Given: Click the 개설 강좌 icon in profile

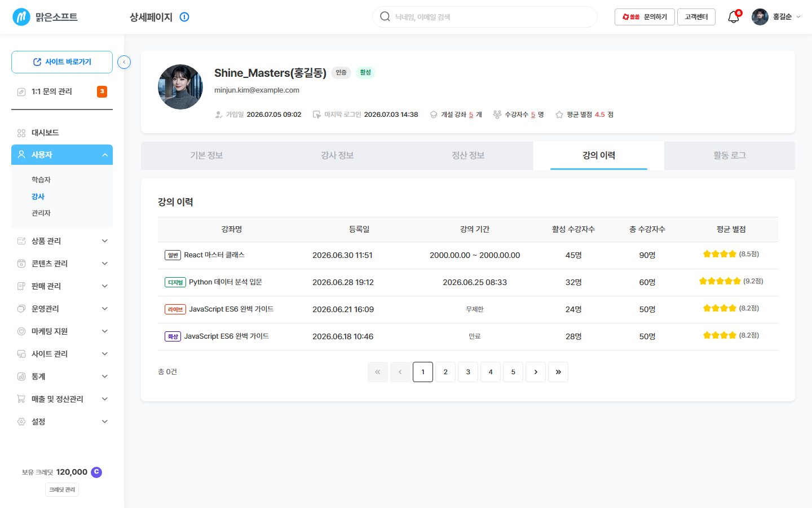Looking at the screenshot, I should pyautogui.click(x=434, y=115).
